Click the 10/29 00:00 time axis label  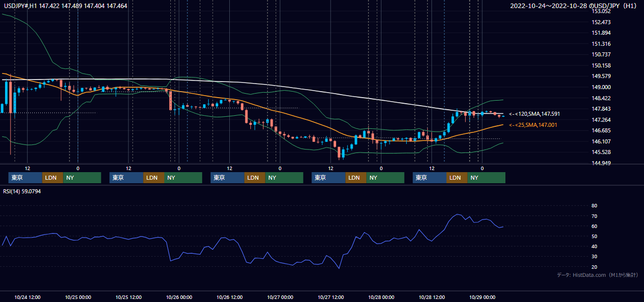click(x=482, y=297)
